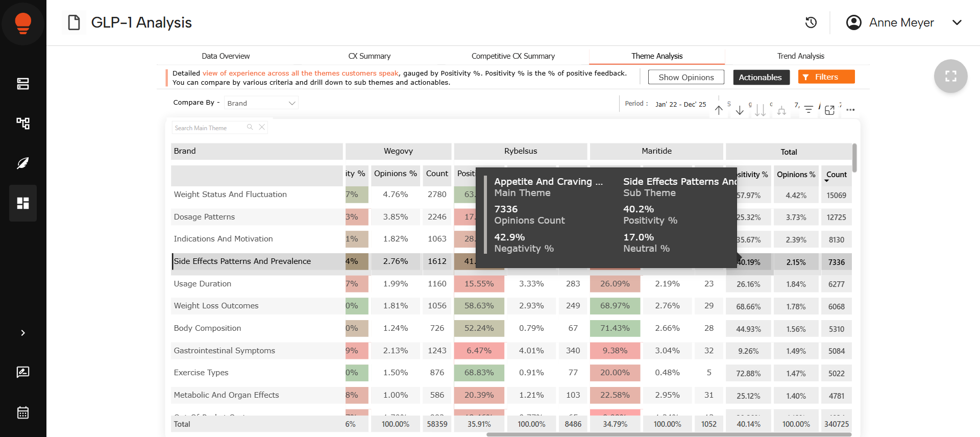Open the hierarchy tree sidebar icon
Viewport: 980px width, 437px height.
tap(23, 123)
